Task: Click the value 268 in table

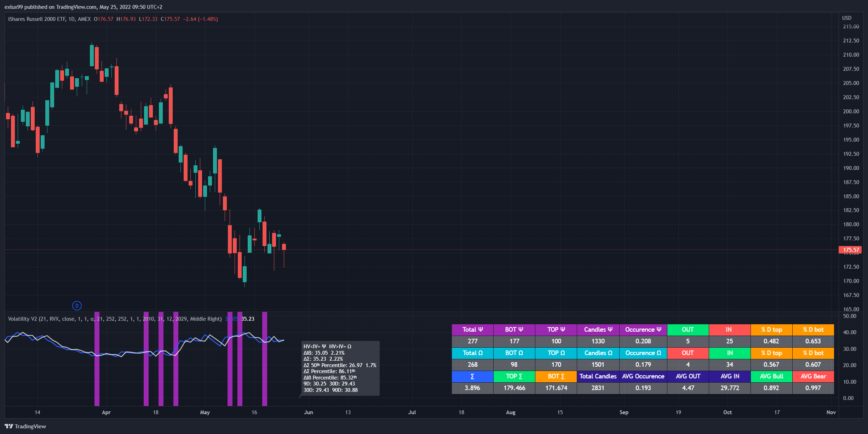Action: (472, 365)
